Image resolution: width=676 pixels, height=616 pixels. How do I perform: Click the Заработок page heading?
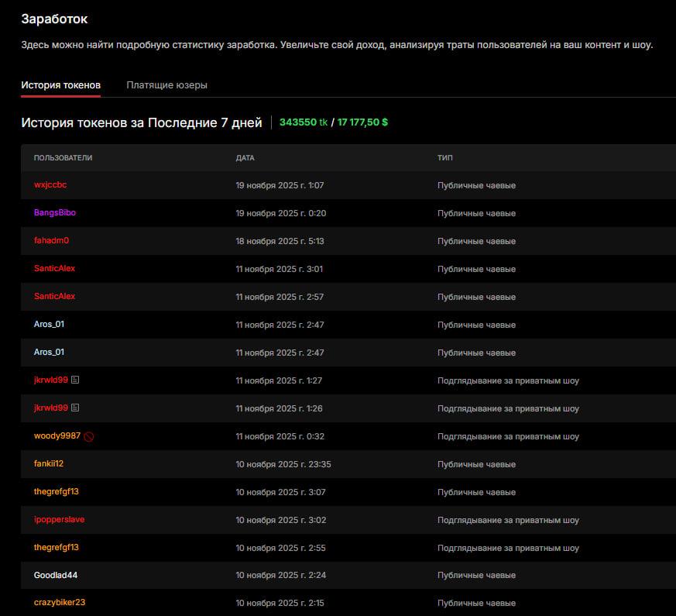(54, 19)
